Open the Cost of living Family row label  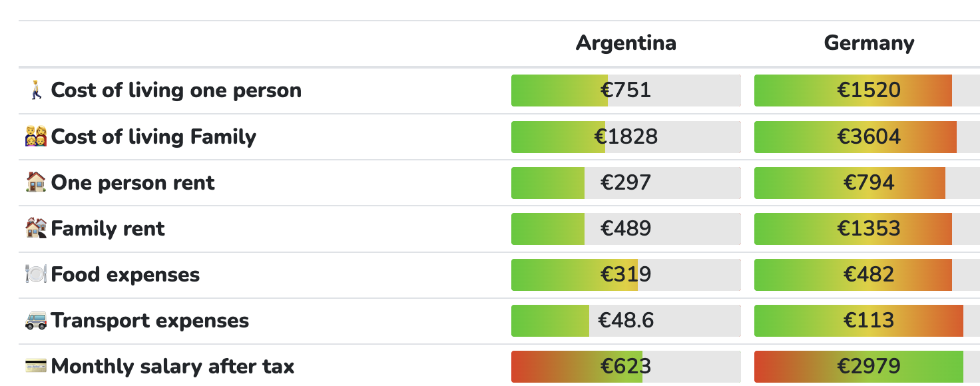tap(154, 137)
